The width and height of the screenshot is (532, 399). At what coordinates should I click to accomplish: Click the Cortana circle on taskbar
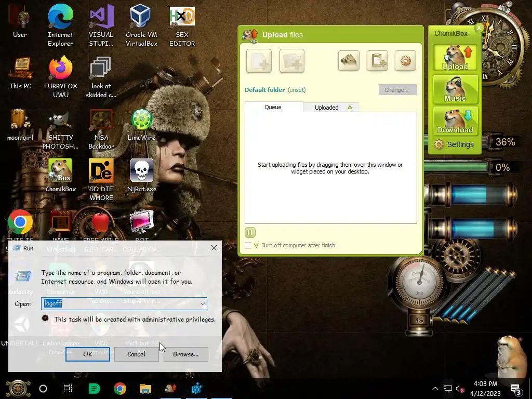(43, 389)
